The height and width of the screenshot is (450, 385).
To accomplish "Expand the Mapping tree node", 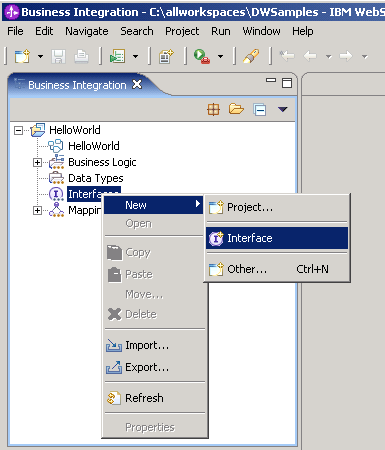I will click(x=37, y=211).
